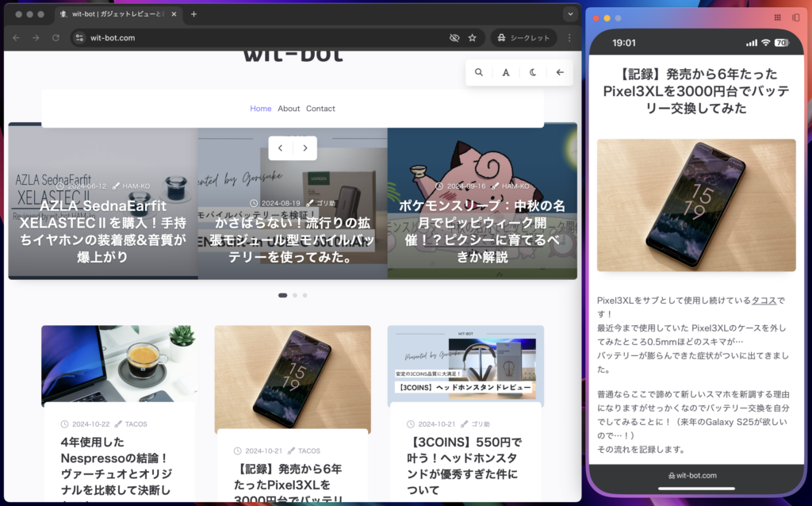The width and height of the screenshot is (812, 506).
Task: Click the left arrow icon in site toolbar
Action: (x=560, y=72)
